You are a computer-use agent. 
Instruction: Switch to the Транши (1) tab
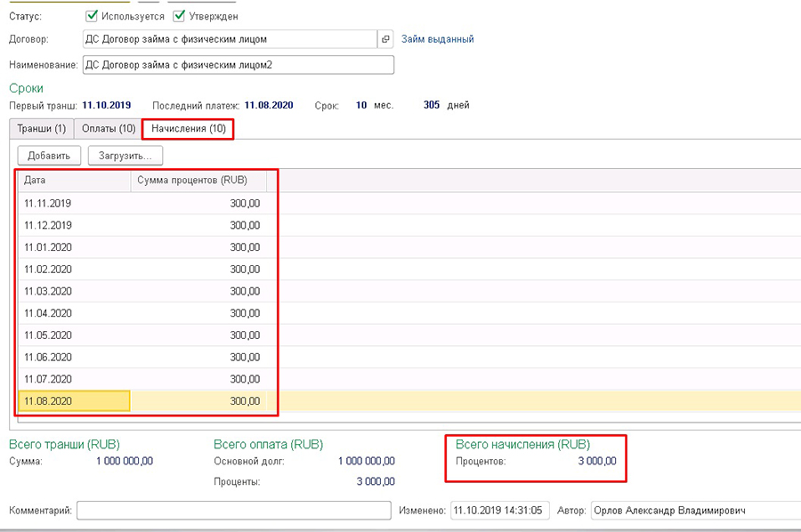click(41, 129)
